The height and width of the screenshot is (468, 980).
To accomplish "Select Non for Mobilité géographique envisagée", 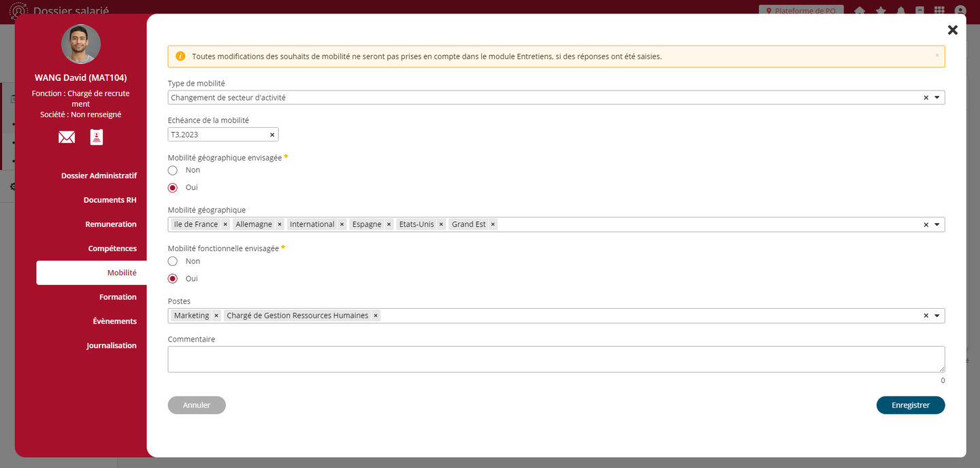I will (173, 170).
